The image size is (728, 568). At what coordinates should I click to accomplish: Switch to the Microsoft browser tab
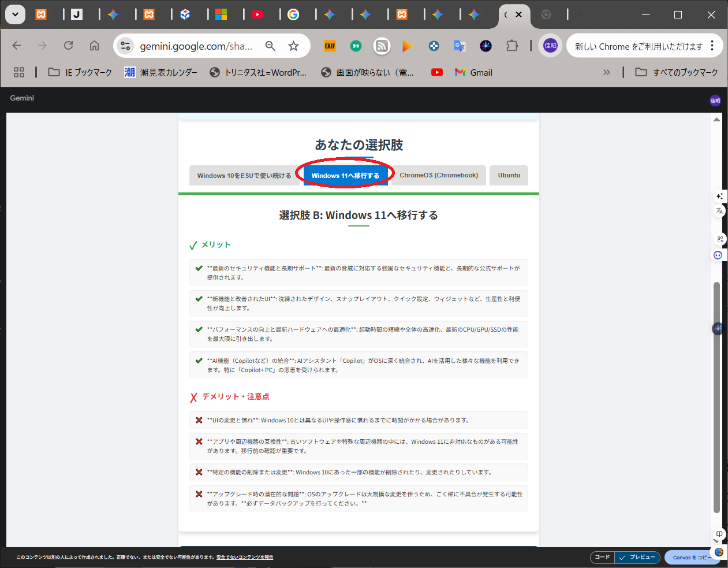coord(221,14)
